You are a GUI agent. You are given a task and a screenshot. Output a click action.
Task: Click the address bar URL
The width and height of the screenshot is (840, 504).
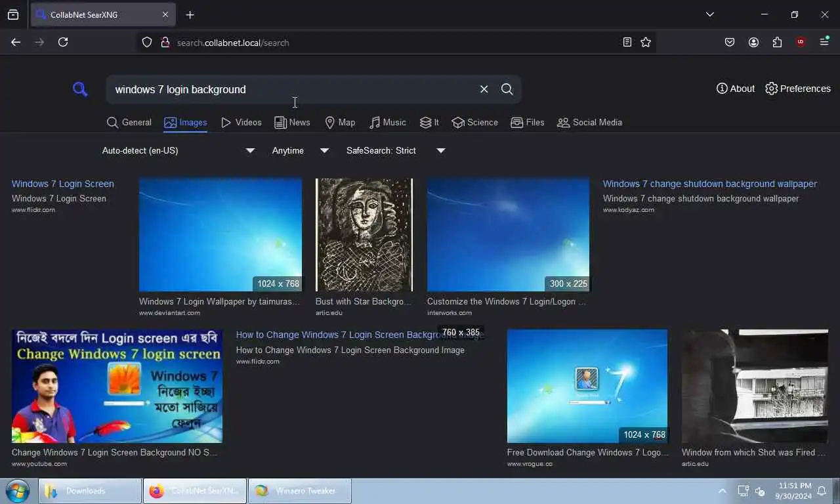tap(233, 43)
